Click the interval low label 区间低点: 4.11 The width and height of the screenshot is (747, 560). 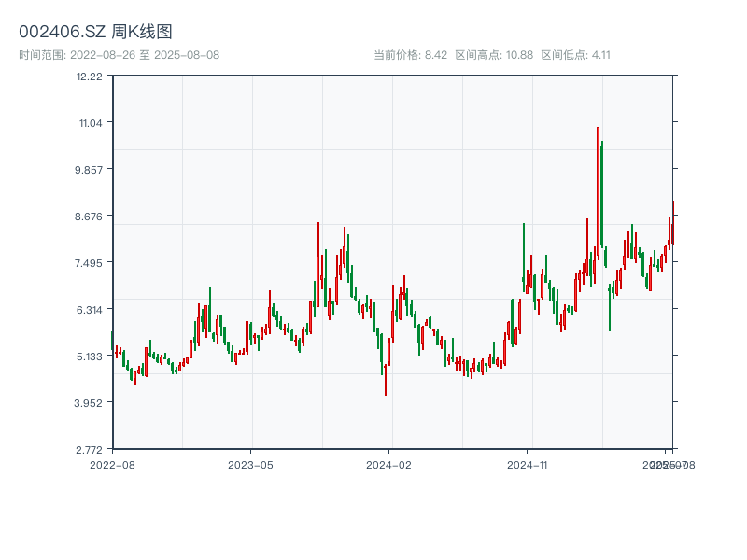575,55
